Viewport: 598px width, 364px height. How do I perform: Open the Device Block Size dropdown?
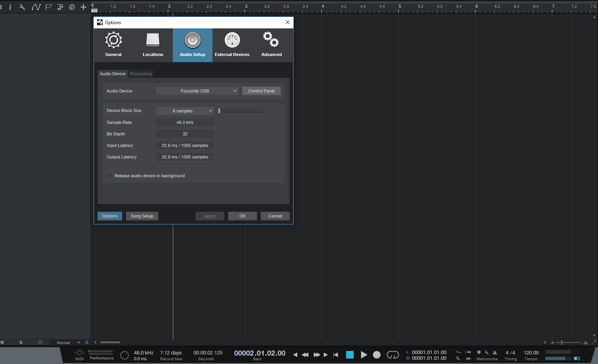[185, 111]
